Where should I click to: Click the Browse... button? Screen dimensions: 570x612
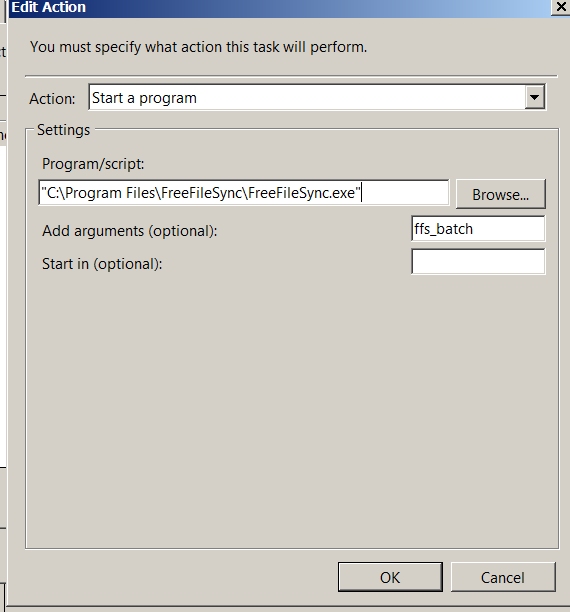click(501, 194)
